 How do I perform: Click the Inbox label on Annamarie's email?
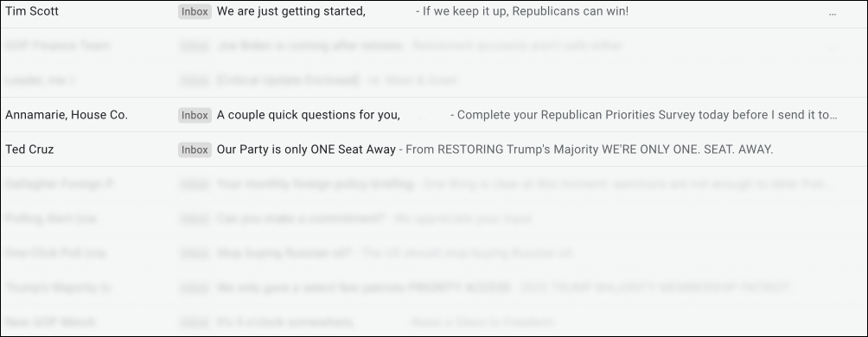195,115
